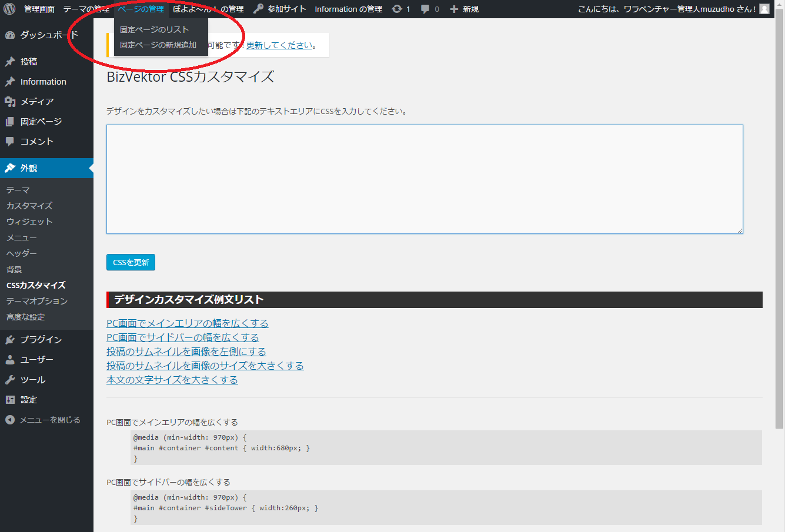Screen dimensions: 785x532
Task: Click the BizVektor CSSカスタマイズ page heading
Action: coord(191,77)
